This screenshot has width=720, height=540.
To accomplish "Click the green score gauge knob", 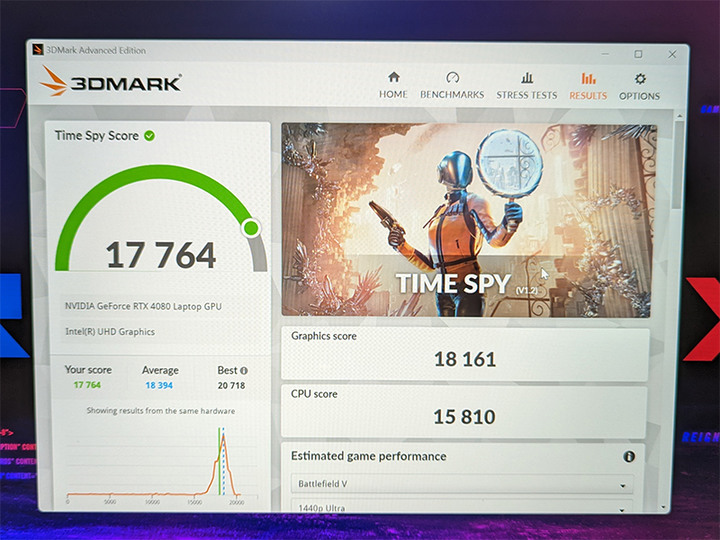I will tap(251, 228).
